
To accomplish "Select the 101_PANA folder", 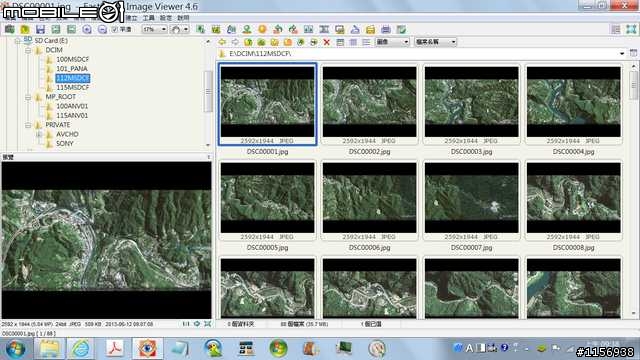I will coord(72,69).
